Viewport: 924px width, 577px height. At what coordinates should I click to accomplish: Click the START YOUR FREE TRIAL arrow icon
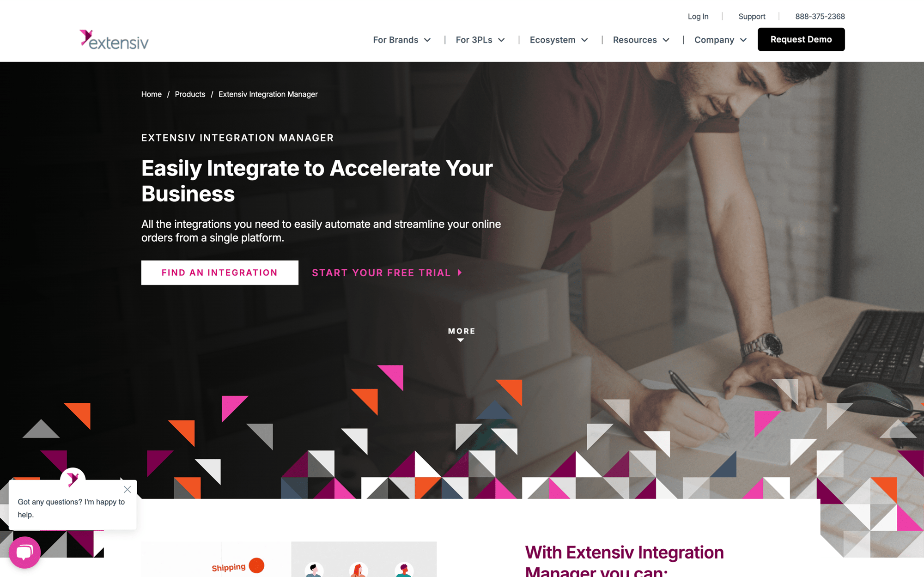[462, 272]
